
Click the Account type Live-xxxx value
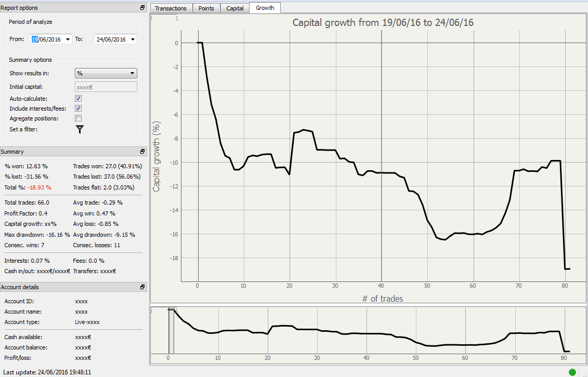tap(87, 322)
